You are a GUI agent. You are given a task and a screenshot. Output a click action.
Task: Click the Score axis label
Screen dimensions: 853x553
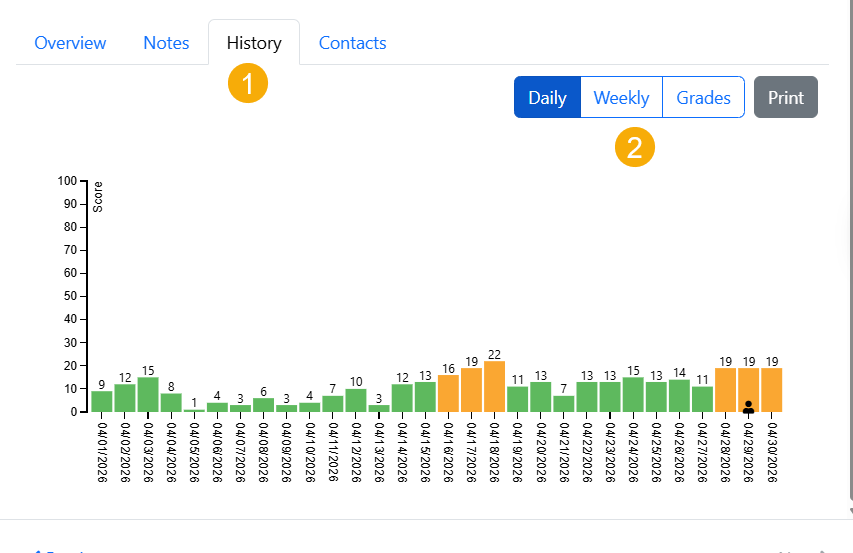point(97,197)
